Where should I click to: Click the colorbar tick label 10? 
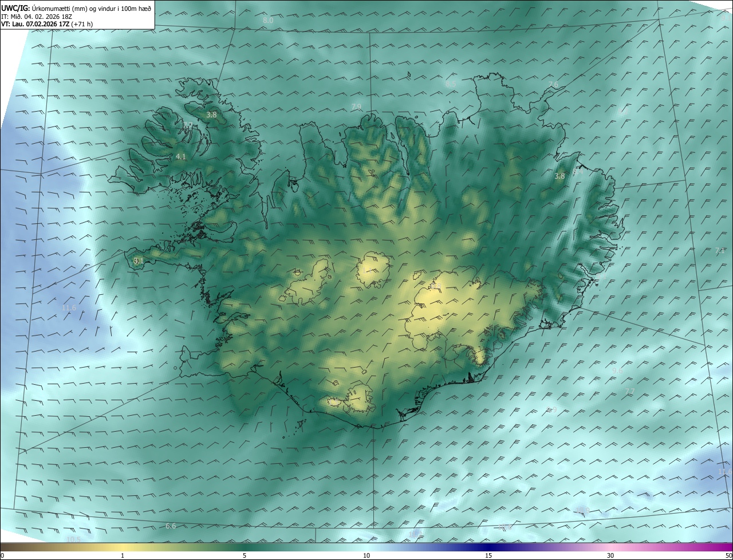366,555
